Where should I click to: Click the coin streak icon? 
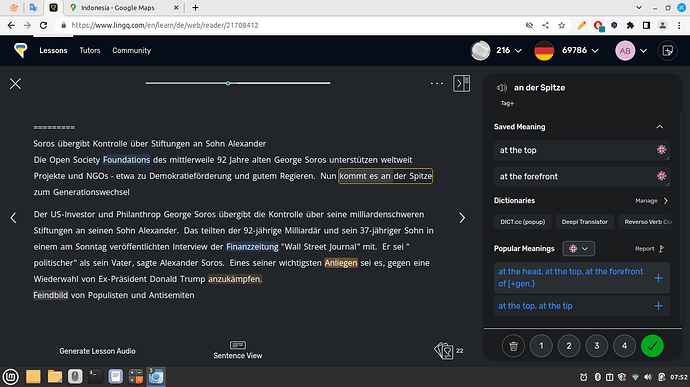pyautogui.click(x=481, y=51)
